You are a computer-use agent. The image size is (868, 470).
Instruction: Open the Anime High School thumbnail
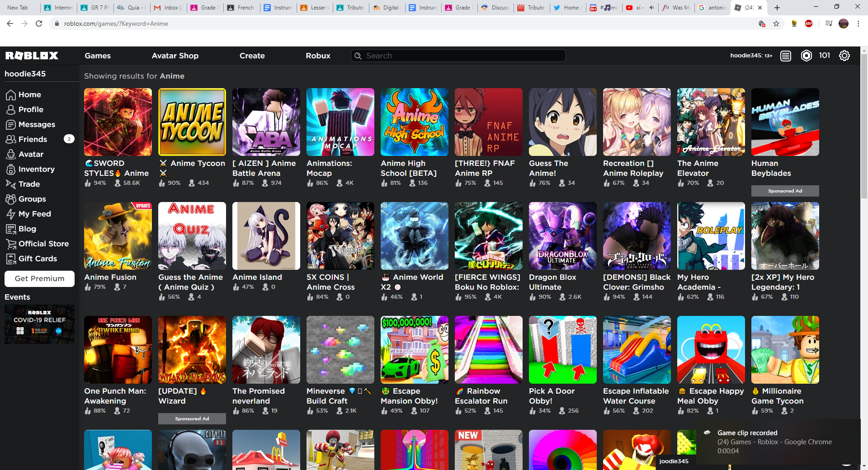415,122
